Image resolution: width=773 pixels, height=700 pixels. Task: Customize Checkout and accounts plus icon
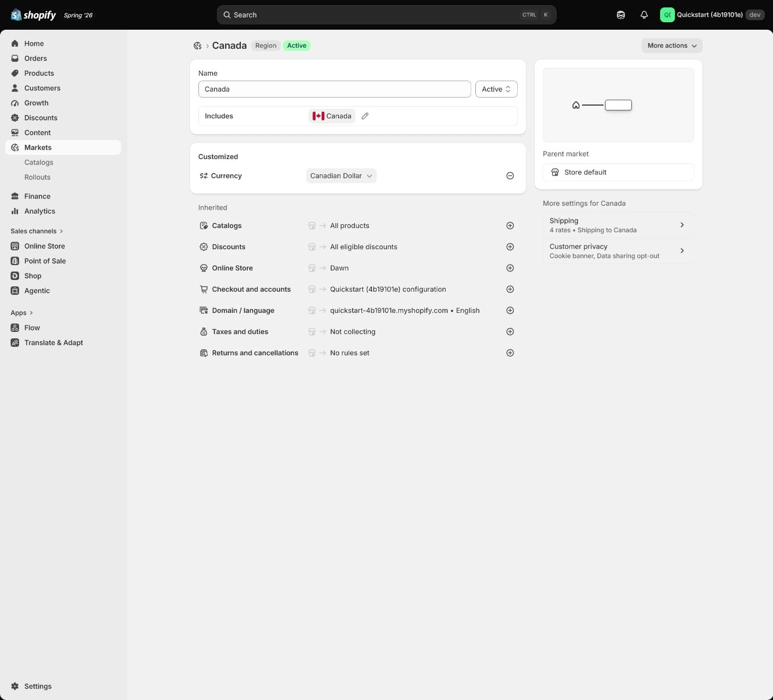[510, 289]
